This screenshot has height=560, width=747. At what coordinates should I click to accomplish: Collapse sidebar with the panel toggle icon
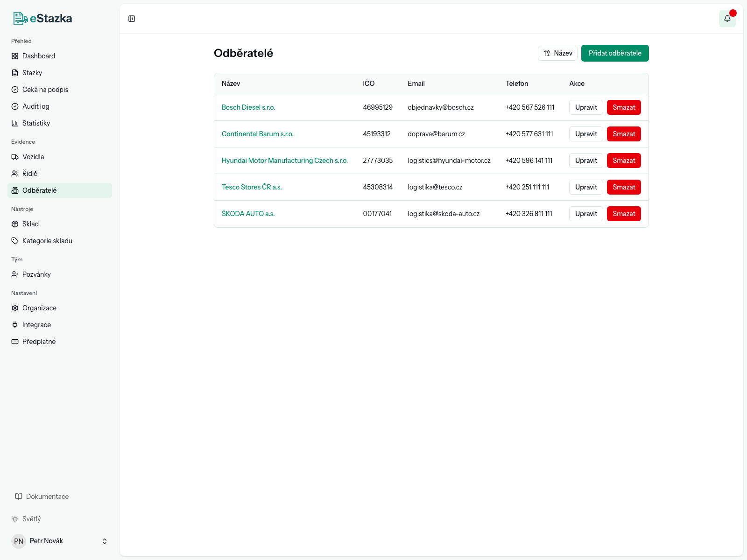tap(132, 19)
